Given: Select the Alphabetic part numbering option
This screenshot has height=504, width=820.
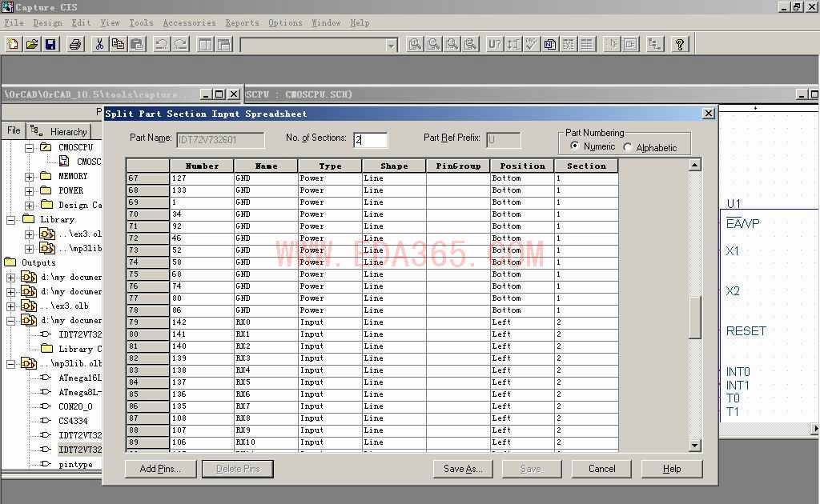Looking at the screenshot, I should (628, 148).
